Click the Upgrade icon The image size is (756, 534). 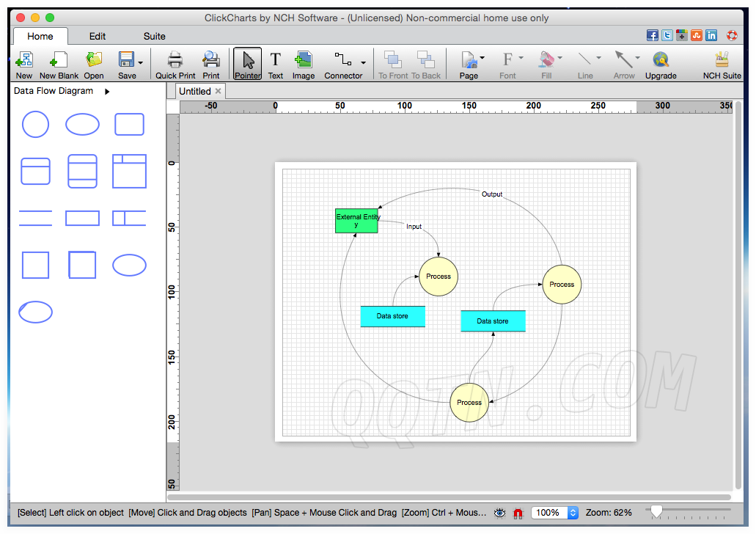[661, 64]
